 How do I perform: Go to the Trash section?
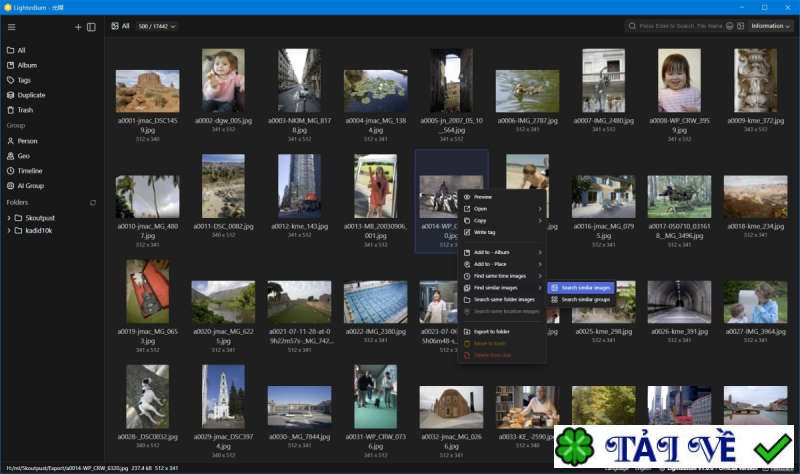point(25,110)
